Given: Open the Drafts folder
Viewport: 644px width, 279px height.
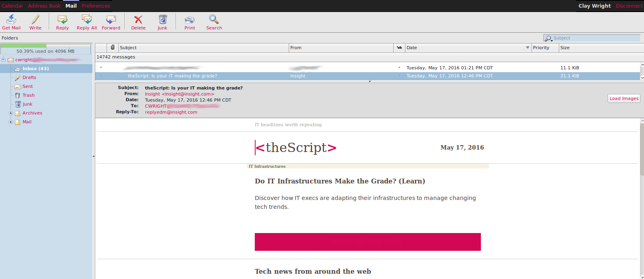Looking at the screenshot, I should (29, 77).
